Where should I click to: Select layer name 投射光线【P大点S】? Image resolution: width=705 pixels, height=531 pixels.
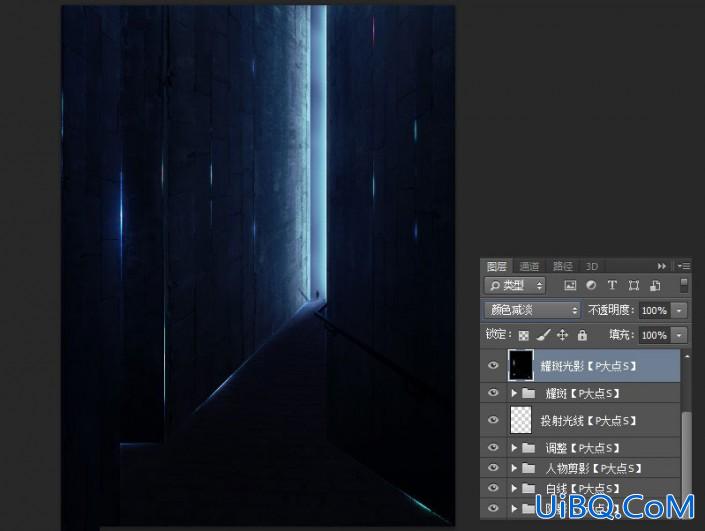[x=588, y=421]
